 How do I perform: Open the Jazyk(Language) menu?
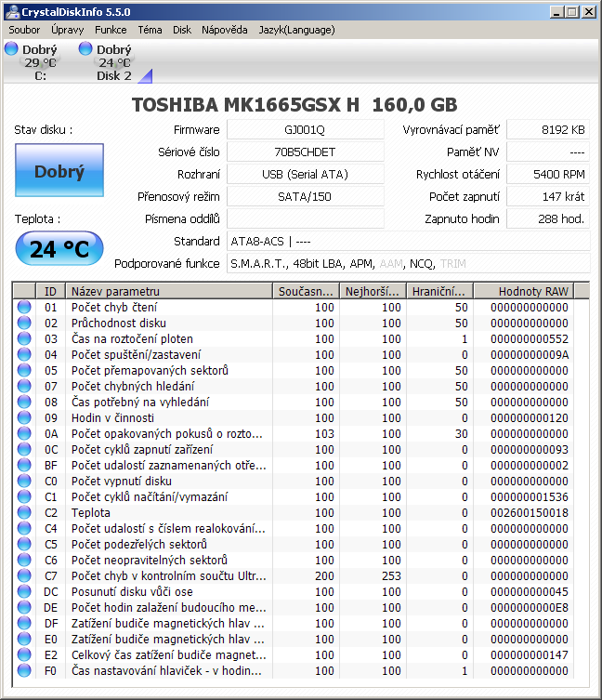(x=296, y=30)
